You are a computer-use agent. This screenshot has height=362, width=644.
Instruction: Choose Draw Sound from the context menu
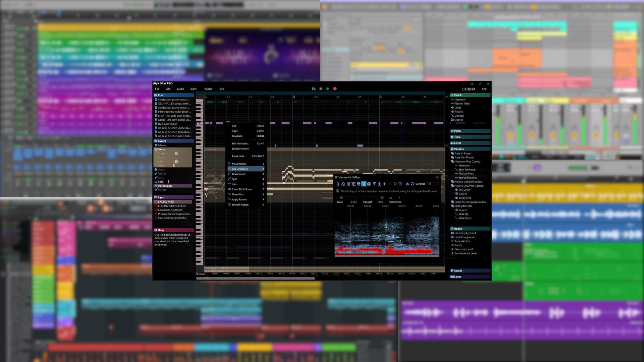(246, 174)
